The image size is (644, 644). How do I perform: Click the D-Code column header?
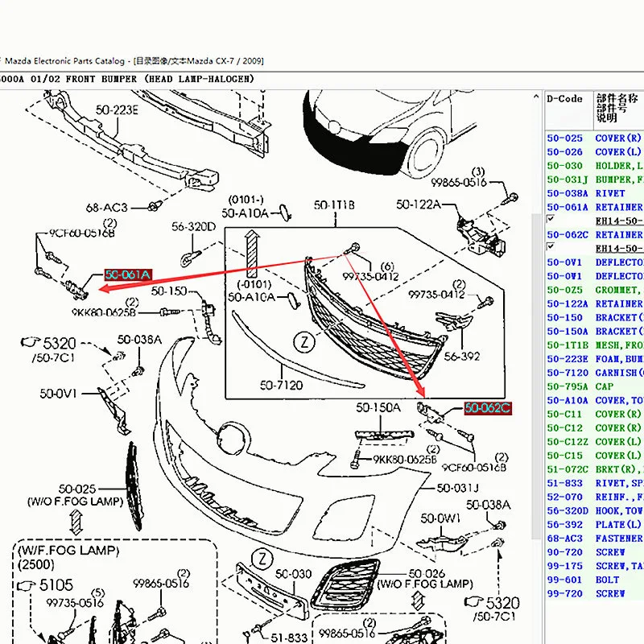coord(564,99)
